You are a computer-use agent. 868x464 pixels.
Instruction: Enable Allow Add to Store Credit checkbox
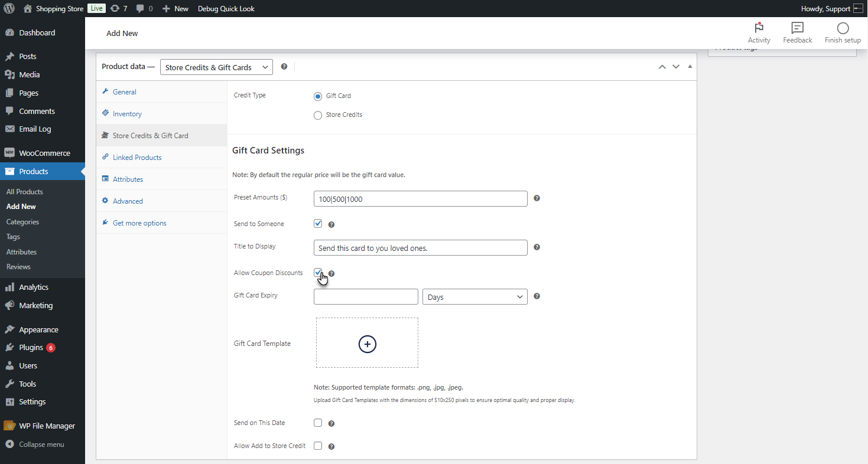coord(318,446)
